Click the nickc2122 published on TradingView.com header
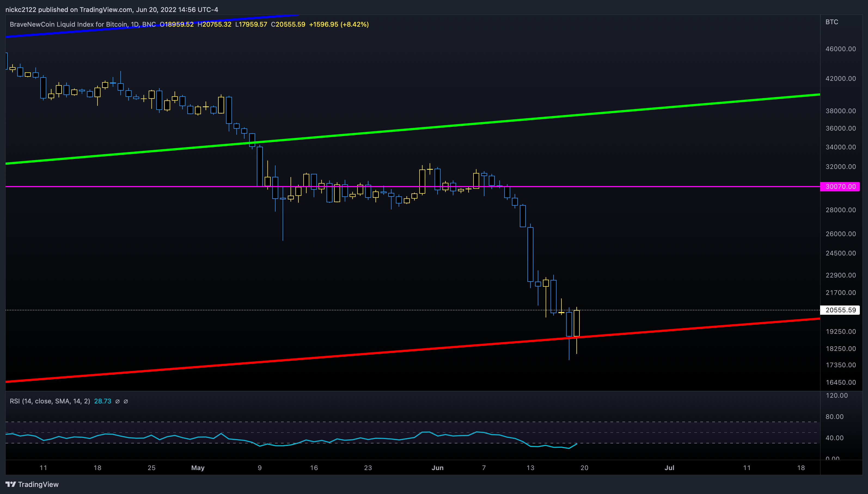 [x=112, y=10]
